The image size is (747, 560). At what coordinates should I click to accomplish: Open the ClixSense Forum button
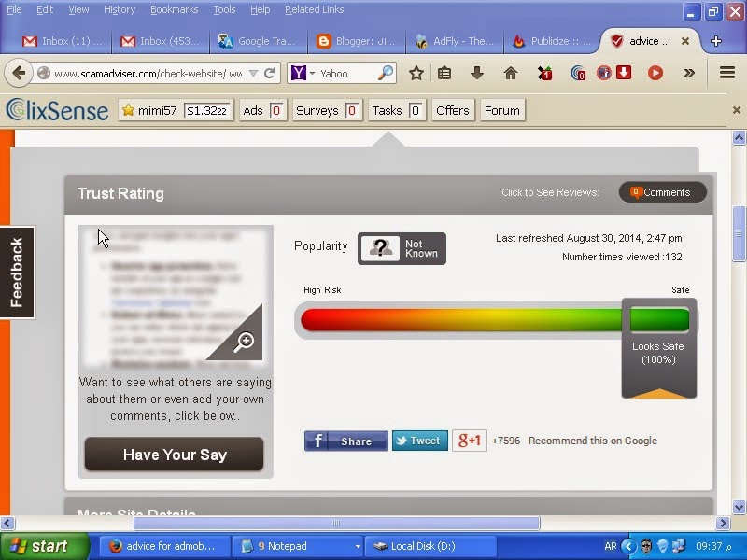(502, 110)
